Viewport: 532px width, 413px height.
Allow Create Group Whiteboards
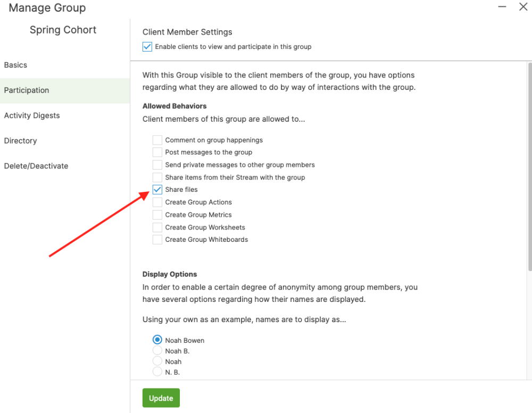pos(157,240)
